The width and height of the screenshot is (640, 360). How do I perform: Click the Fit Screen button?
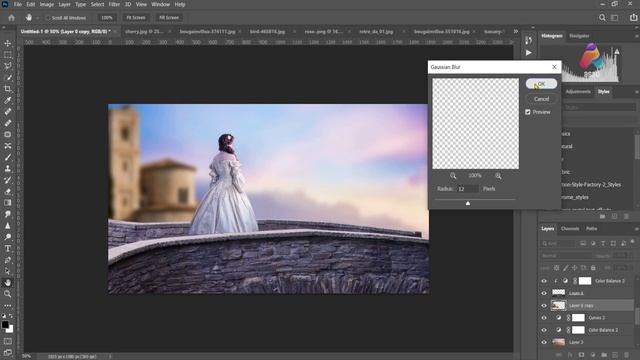(136, 18)
